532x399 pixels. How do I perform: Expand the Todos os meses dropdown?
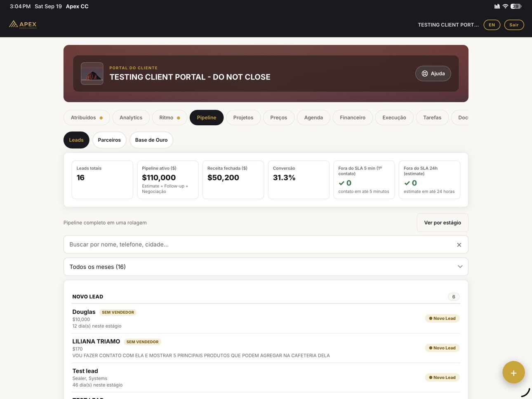pyautogui.click(x=266, y=267)
